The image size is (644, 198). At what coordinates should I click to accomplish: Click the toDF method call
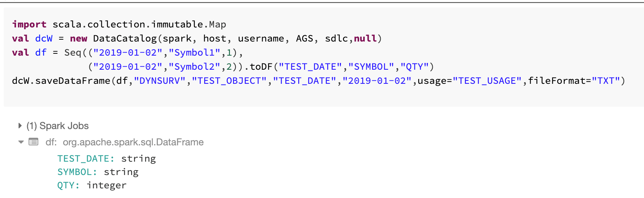261,67
